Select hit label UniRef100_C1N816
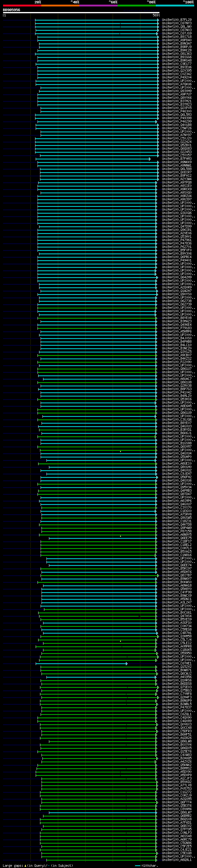Screen dimensions: 197x868 (177, 555)
